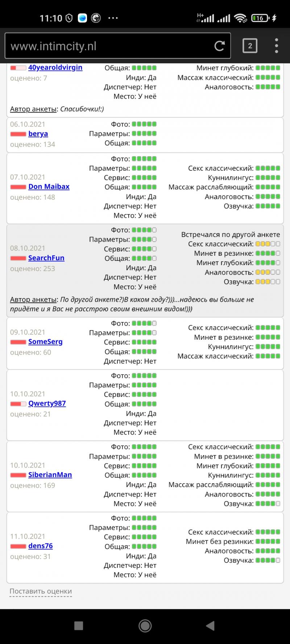The width and height of the screenshot is (290, 644).
Task: Focus the www.intimcity.nl address bar
Action: point(109,46)
